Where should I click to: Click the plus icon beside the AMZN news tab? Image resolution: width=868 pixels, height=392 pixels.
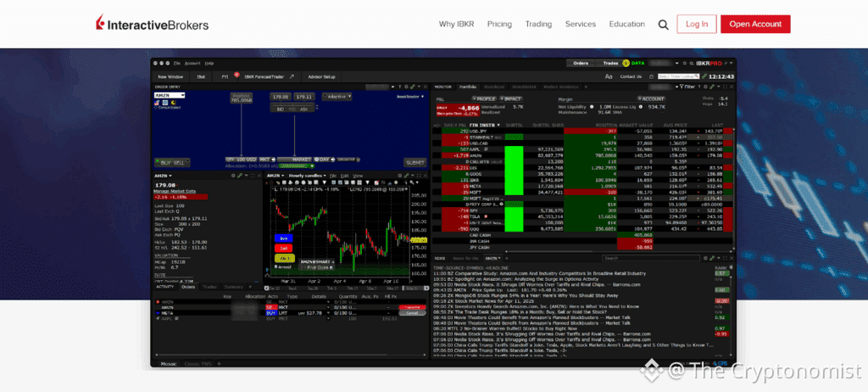[x=506, y=259]
